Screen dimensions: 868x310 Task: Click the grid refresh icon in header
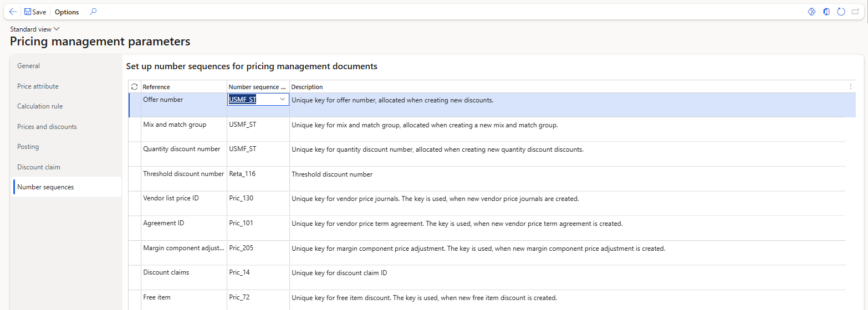(134, 87)
